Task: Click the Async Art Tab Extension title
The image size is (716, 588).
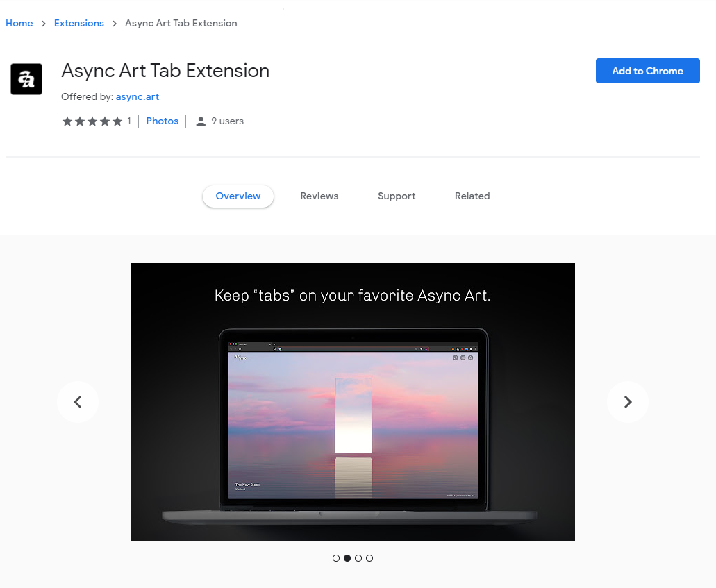Action: [165, 71]
